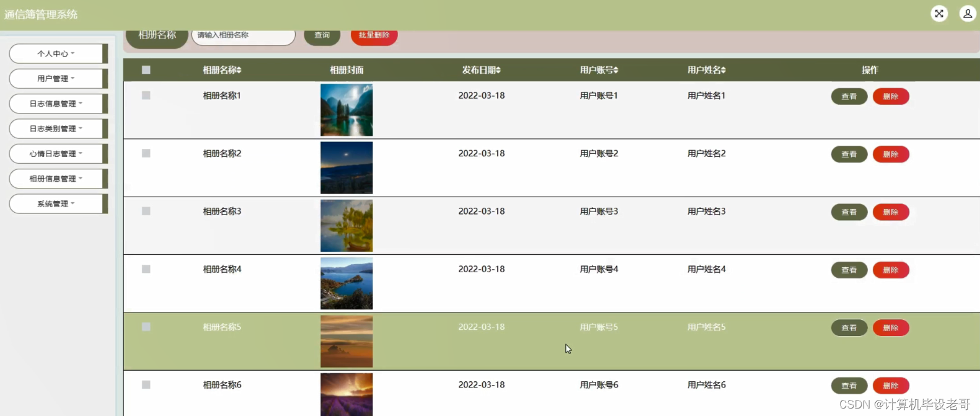Open cover thumbnail of 相册名称3
The image size is (980, 416).
coord(347,226)
